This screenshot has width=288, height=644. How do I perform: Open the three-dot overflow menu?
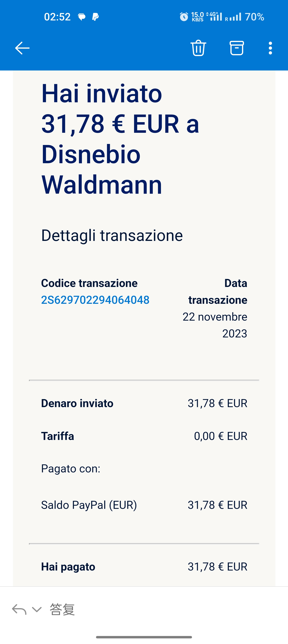coord(270,48)
